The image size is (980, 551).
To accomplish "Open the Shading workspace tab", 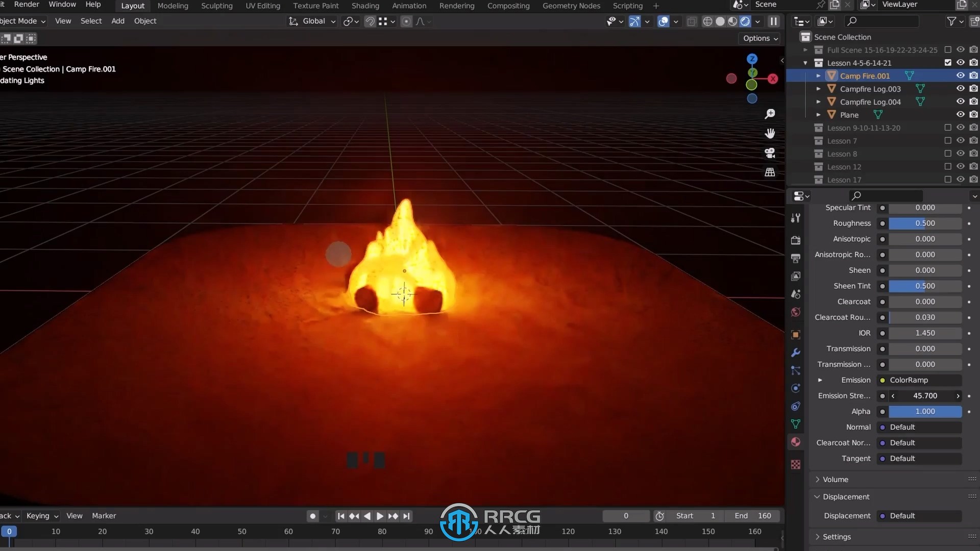I will pos(365,6).
